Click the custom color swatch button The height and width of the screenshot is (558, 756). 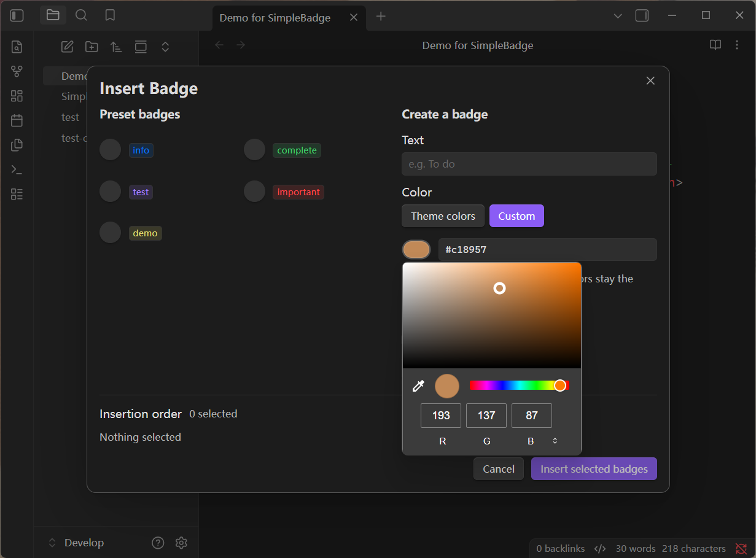[x=416, y=250]
